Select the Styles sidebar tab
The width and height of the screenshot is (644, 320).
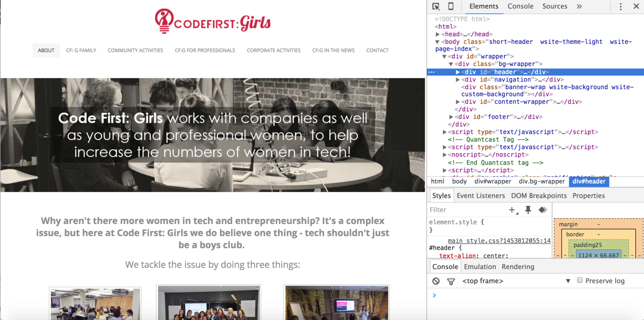(442, 196)
